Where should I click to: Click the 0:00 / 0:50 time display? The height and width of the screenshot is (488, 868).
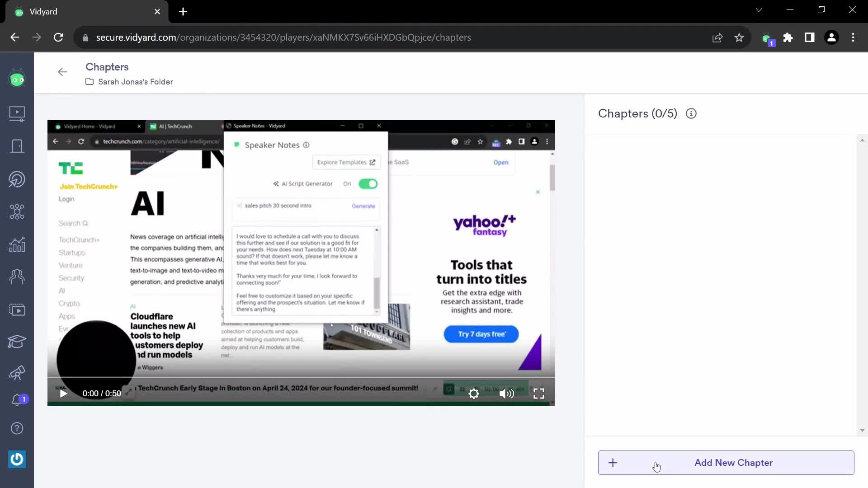[x=102, y=394]
